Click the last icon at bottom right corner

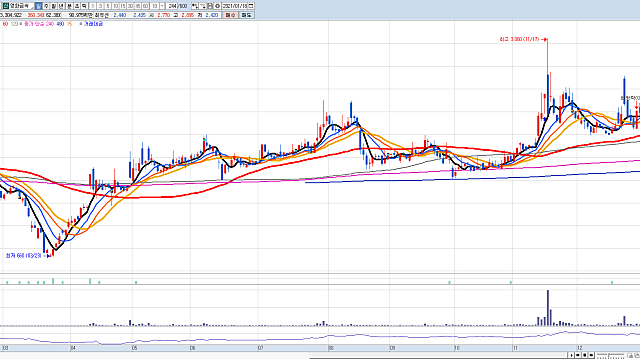click(637, 356)
